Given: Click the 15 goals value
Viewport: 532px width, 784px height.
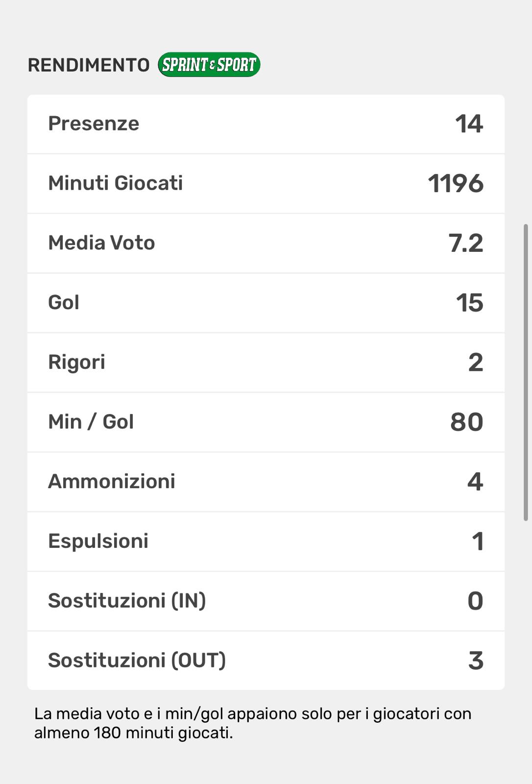Looking at the screenshot, I should click(x=469, y=303).
